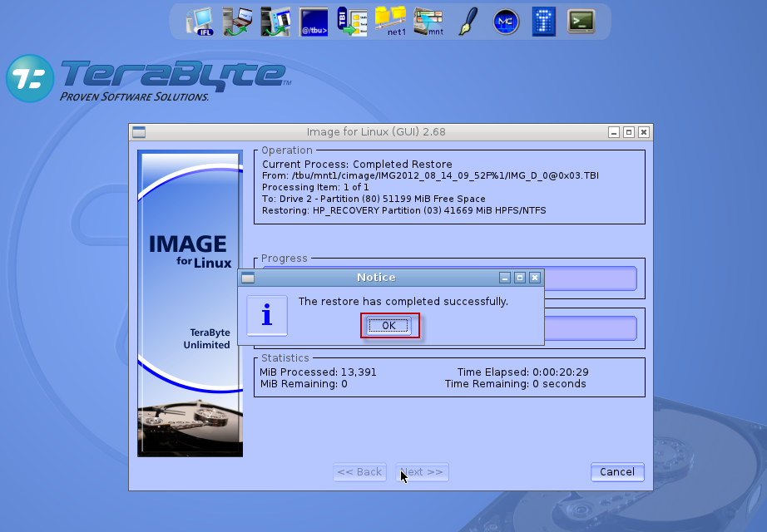Viewport: 767px width, 532px height.
Task: Open the Notice dialog window menu icon
Action: pos(248,278)
